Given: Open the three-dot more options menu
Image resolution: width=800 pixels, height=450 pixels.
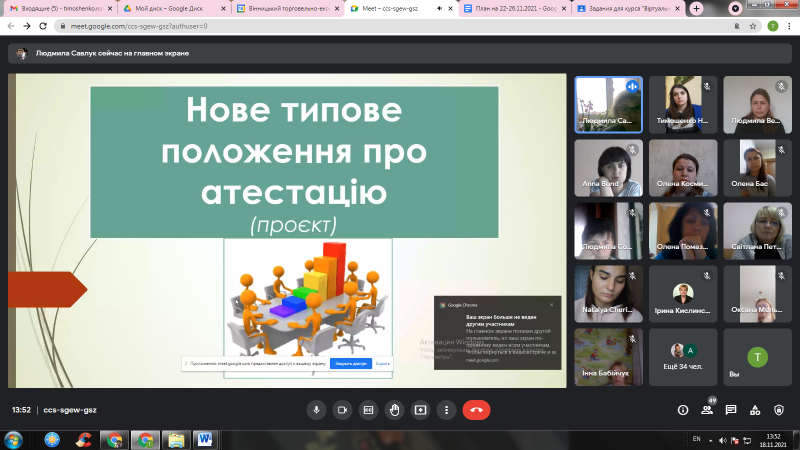Looking at the screenshot, I should [446, 410].
